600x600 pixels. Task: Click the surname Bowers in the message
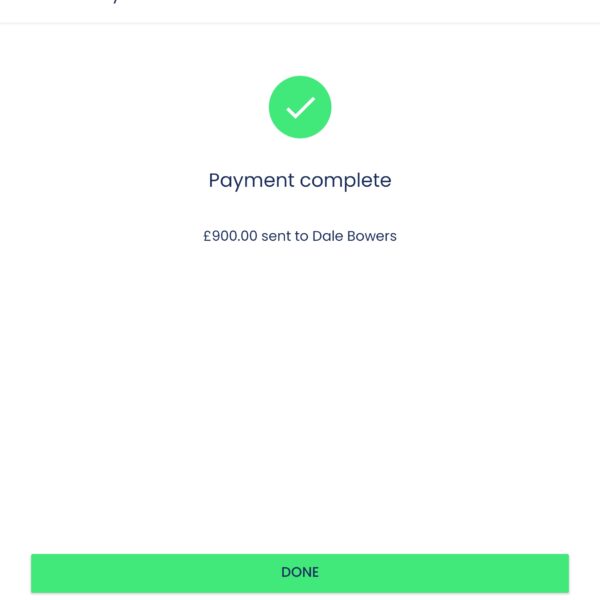[372, 237]
